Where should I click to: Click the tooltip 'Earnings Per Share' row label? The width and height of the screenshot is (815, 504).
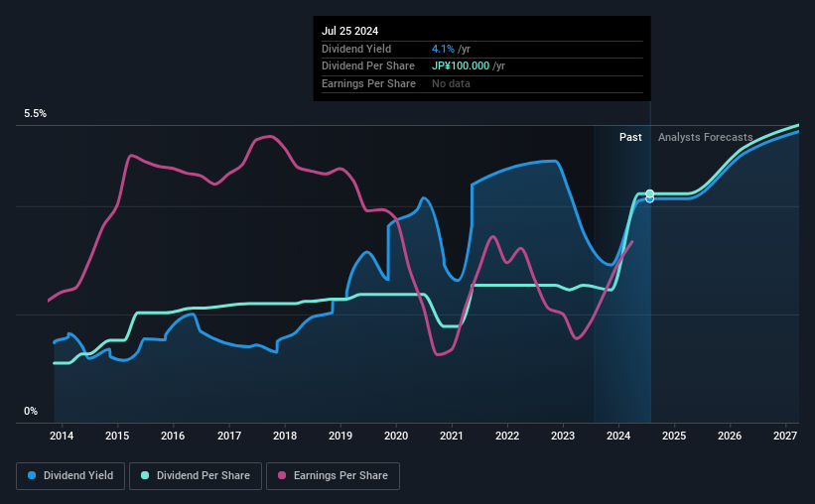point(368,83)
